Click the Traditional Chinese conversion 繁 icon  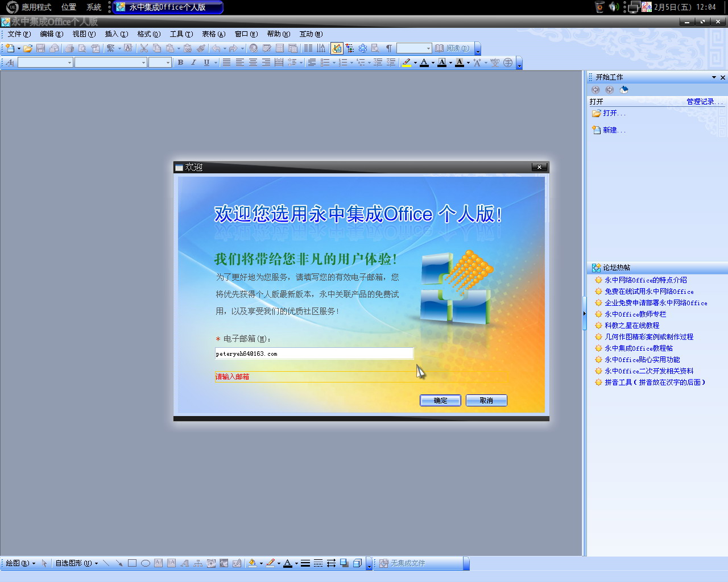111,48
